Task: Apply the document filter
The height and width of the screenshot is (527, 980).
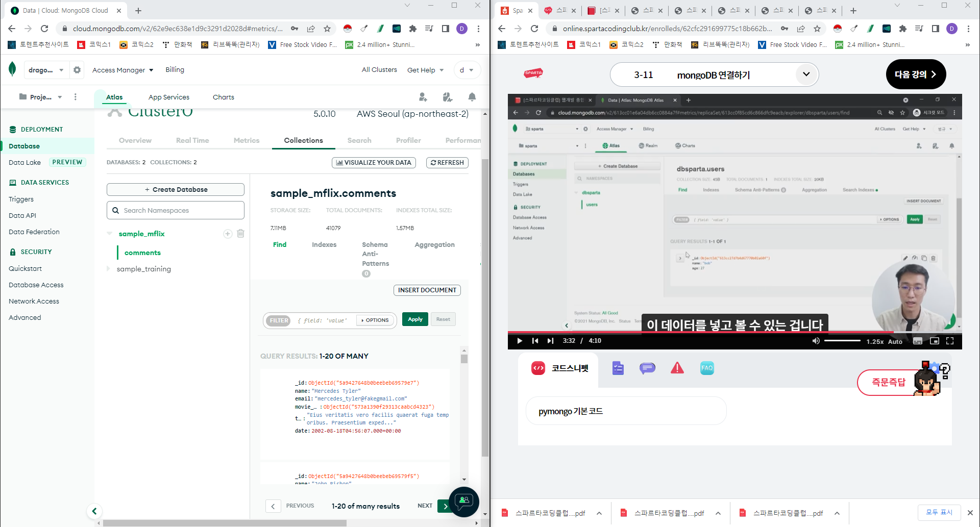Action: 415,319
